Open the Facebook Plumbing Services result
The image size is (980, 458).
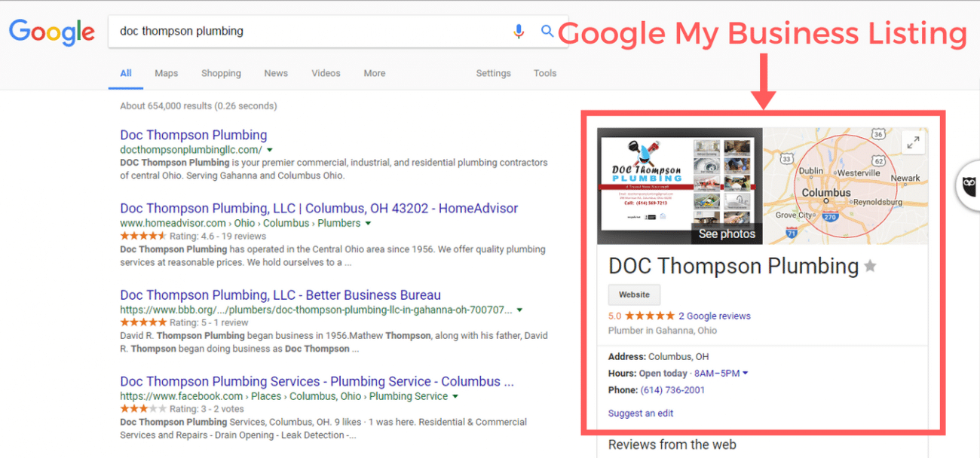pos(317,381)
